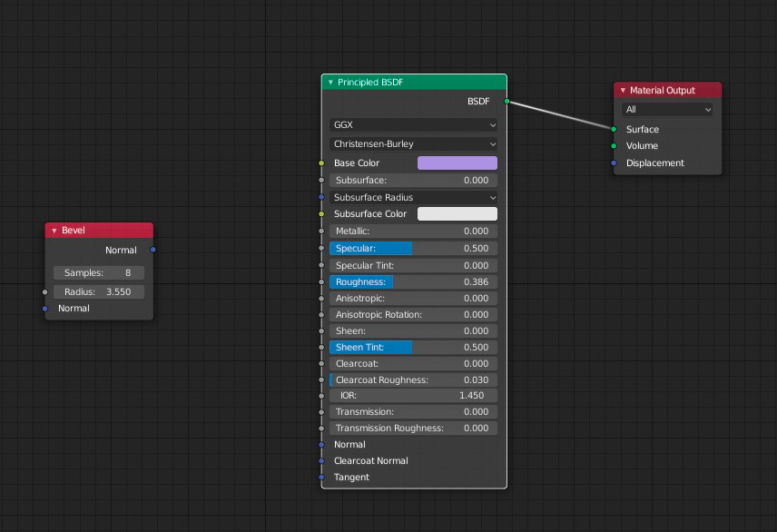
Task: Click the Roughness value slider
Action: point(413,281)
